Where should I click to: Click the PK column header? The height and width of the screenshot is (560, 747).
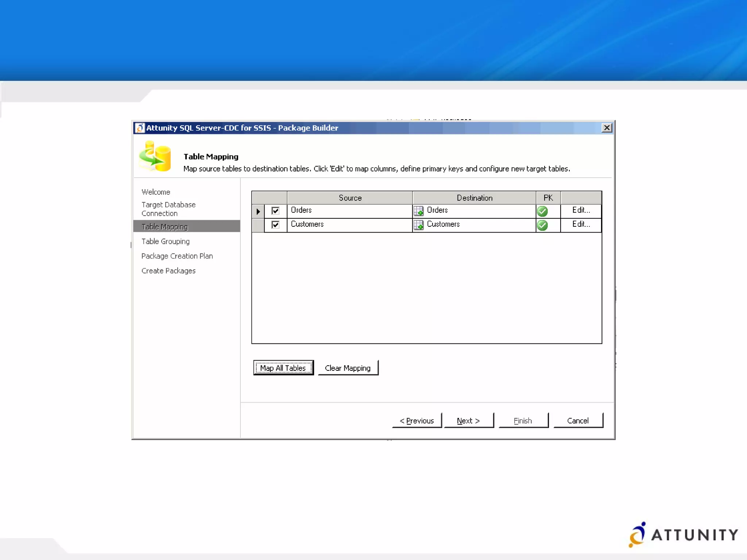coord(548,198)
